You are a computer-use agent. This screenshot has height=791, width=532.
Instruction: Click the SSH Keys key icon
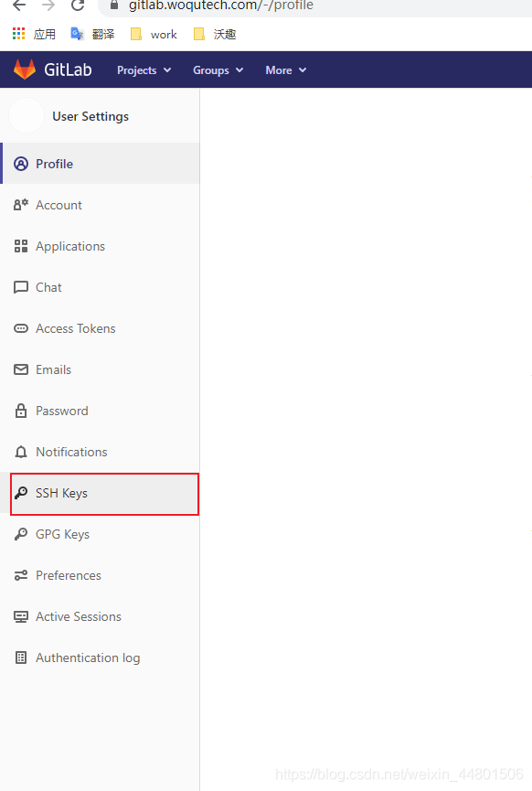click(21, 493)
